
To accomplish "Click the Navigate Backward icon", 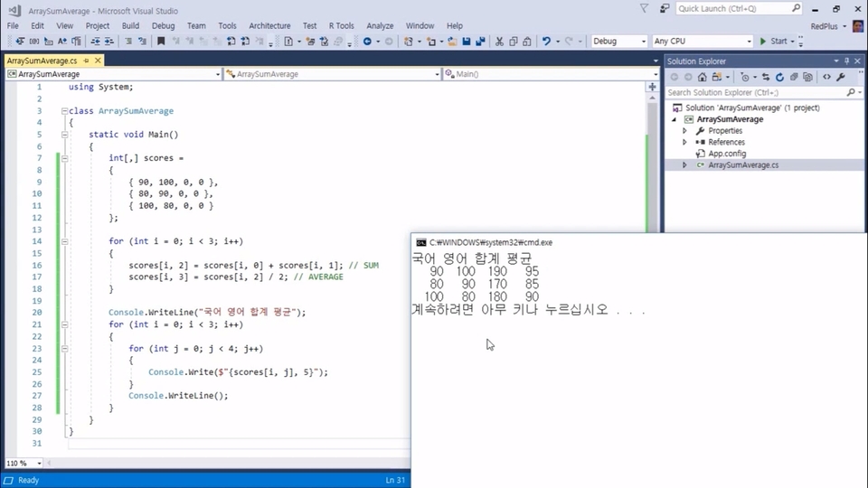I will point(367,42).
